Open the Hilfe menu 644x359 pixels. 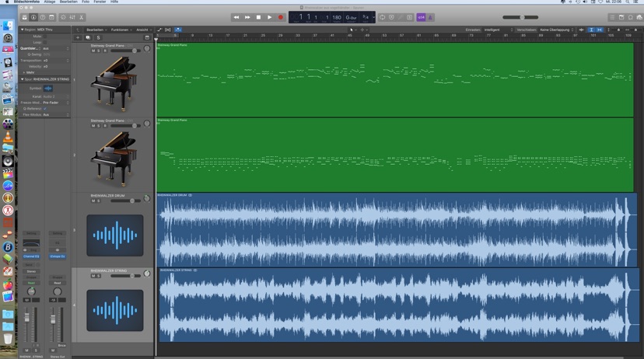pyautogui.click(x=114, y=2)
